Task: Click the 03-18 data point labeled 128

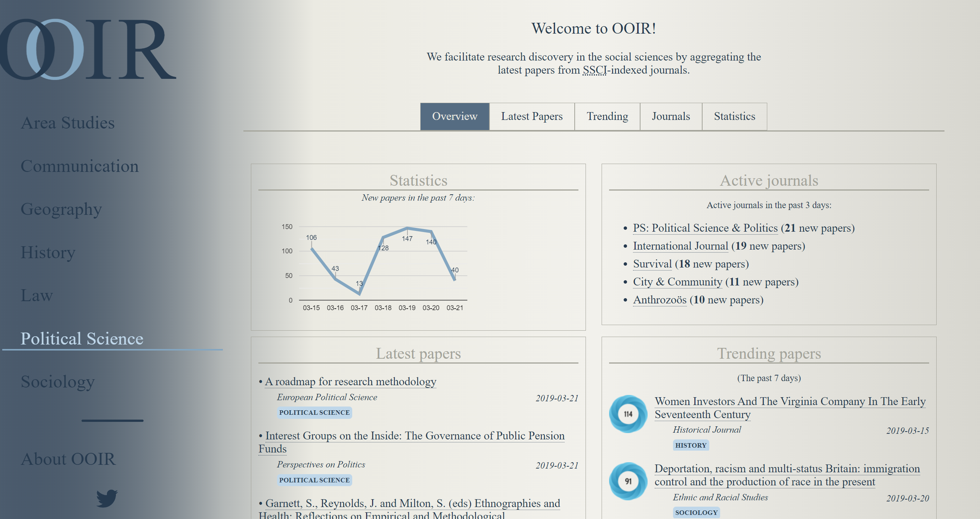Action: [383, 237]
